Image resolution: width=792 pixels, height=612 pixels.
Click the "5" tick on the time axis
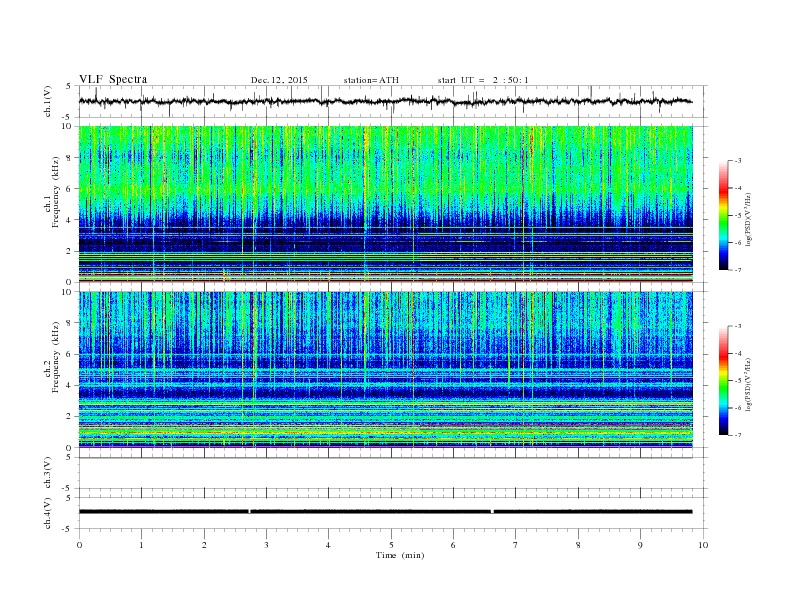(391, 545)
